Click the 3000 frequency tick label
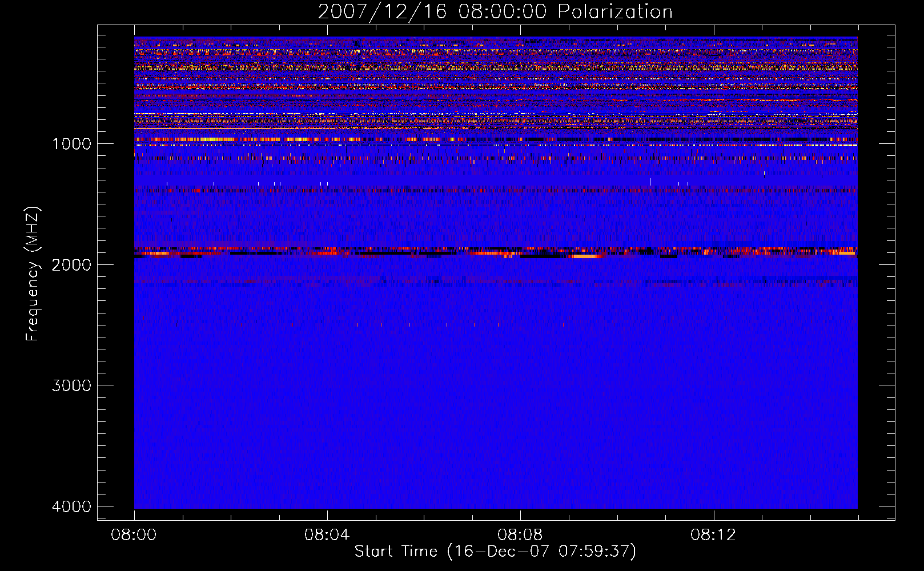This screenshot has height=571, width=924. coord(72,385)
